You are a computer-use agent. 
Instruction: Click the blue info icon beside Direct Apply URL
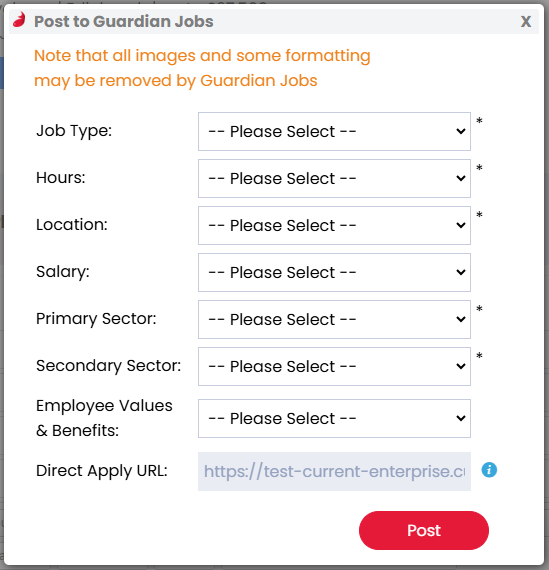[489, 470]
